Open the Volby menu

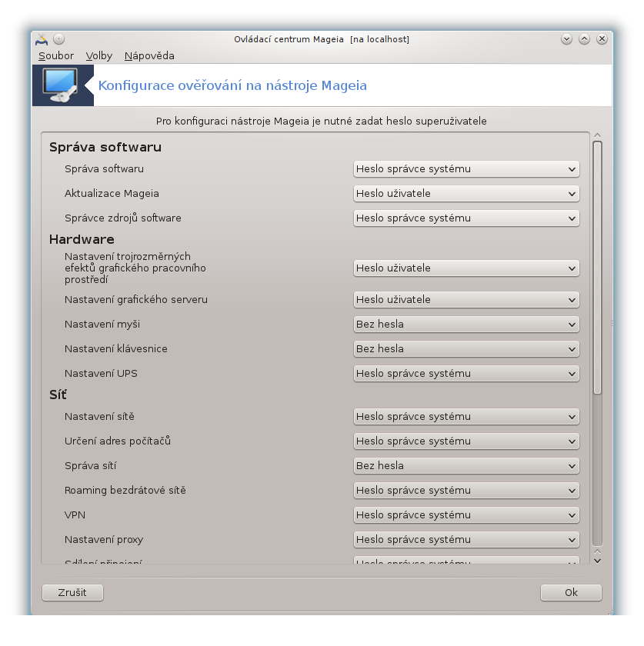click(98, 55)
